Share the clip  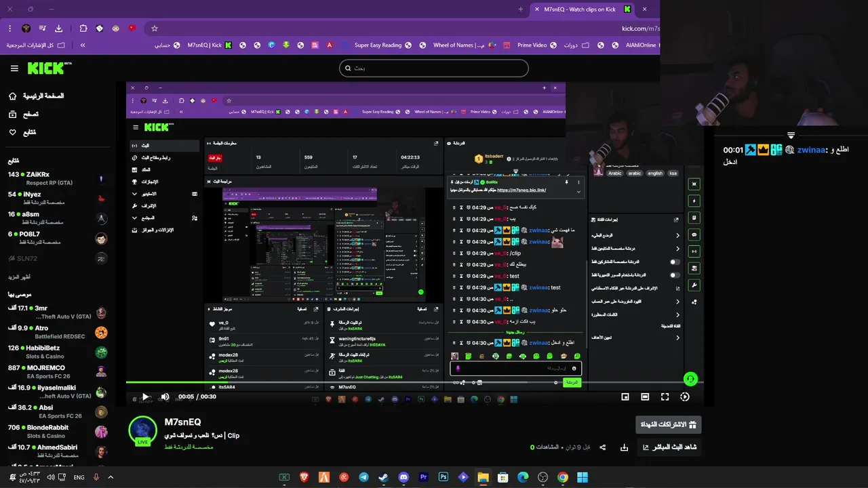click(603, 447)
